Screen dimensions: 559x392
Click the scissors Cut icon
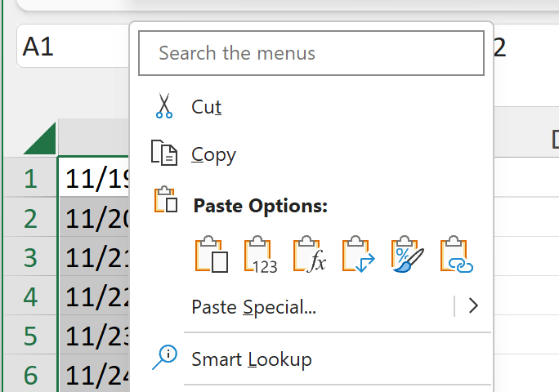point(164,107)
